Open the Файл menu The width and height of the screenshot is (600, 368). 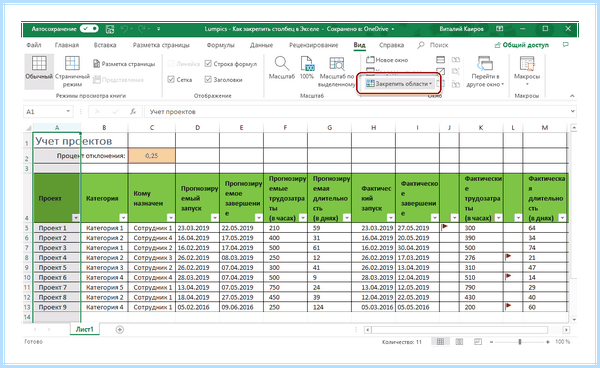pyautogui.click(x=34, y=45)
